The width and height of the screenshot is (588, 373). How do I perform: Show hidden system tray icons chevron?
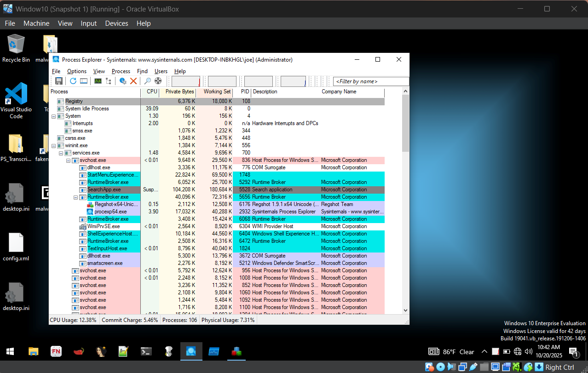point(484,352)
